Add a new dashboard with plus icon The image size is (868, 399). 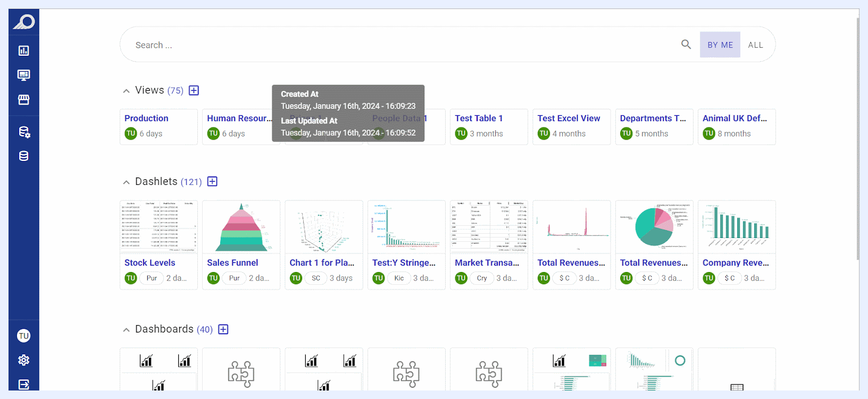coord(223,329)
